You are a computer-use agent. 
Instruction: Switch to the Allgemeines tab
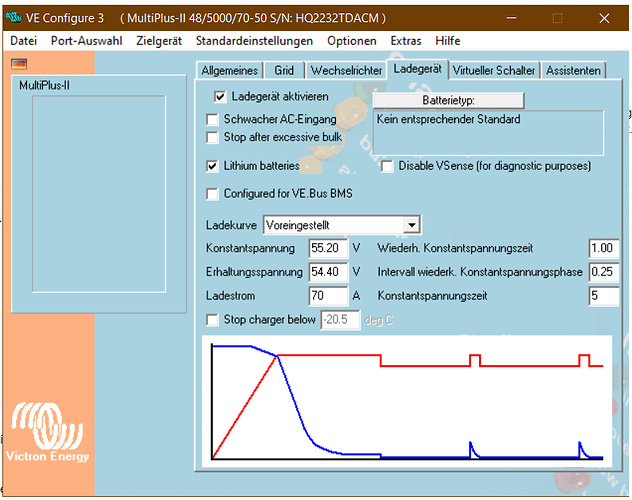click(229, 71)
